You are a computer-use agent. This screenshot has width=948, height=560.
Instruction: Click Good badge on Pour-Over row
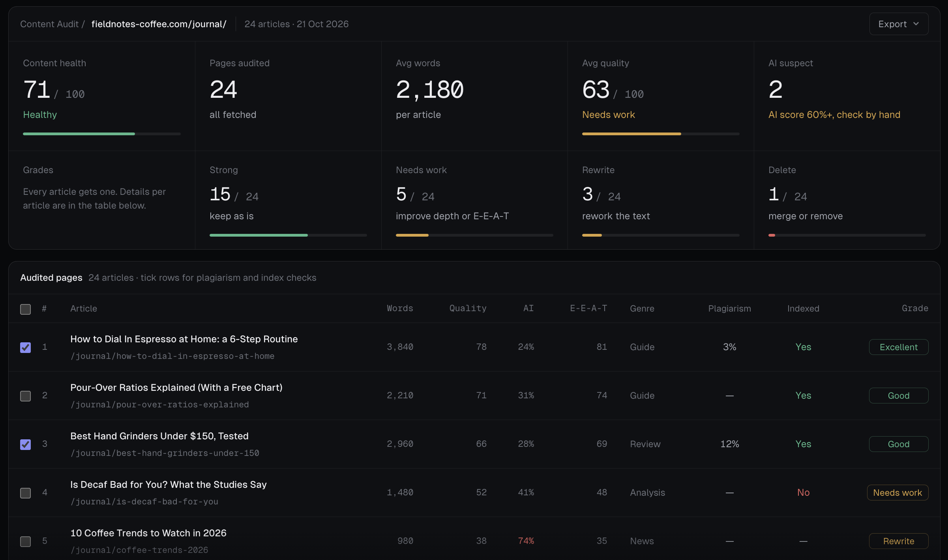(x=899, y=396)
